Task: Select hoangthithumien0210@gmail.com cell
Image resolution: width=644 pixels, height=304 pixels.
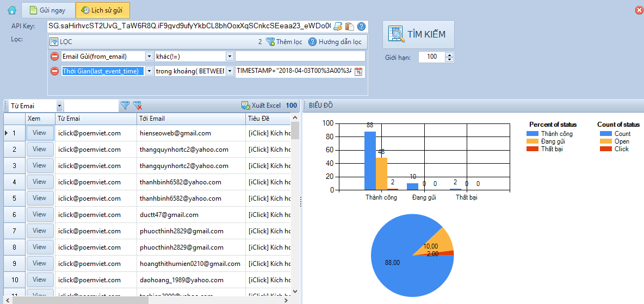Action: 191,263
